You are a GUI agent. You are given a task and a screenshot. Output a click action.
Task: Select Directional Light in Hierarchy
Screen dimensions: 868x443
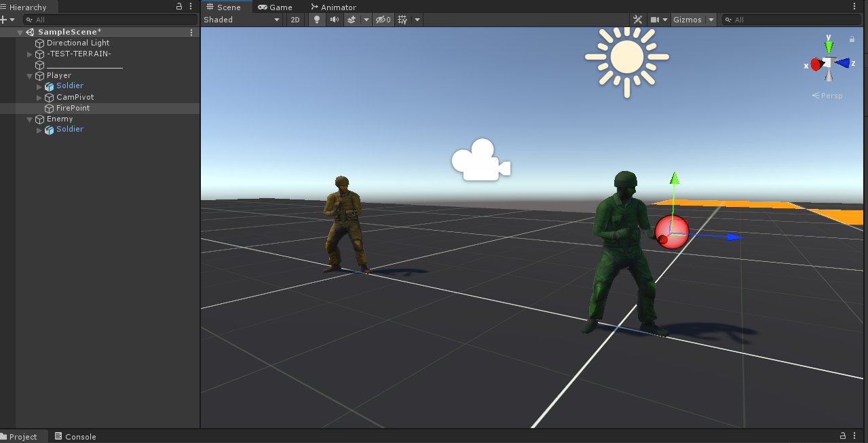(x=78, y=43)
